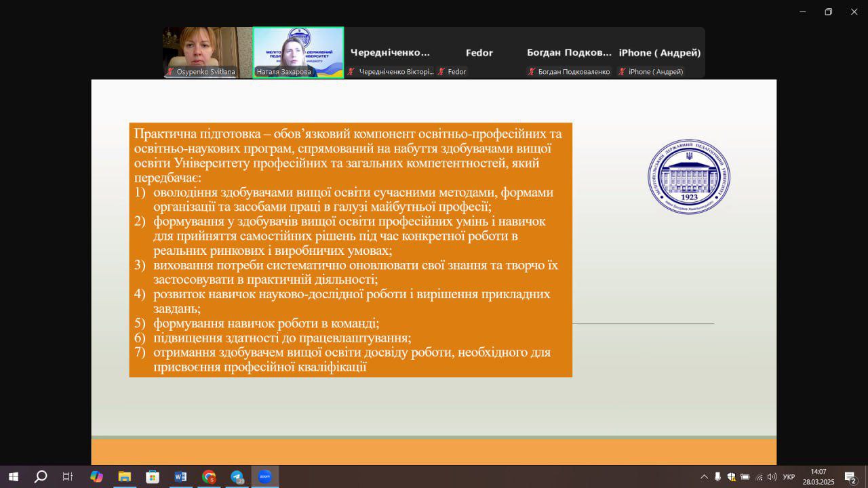
Task: Open the Богдан Подковаленко participant tile
Action: [569, 53]
